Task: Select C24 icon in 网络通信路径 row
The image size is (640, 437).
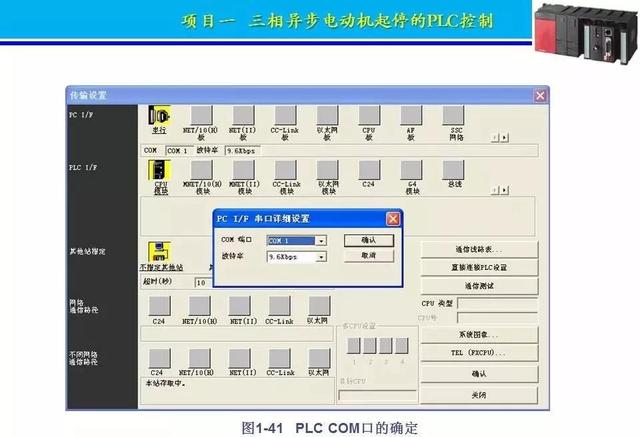Action: (x=158, y=307)
